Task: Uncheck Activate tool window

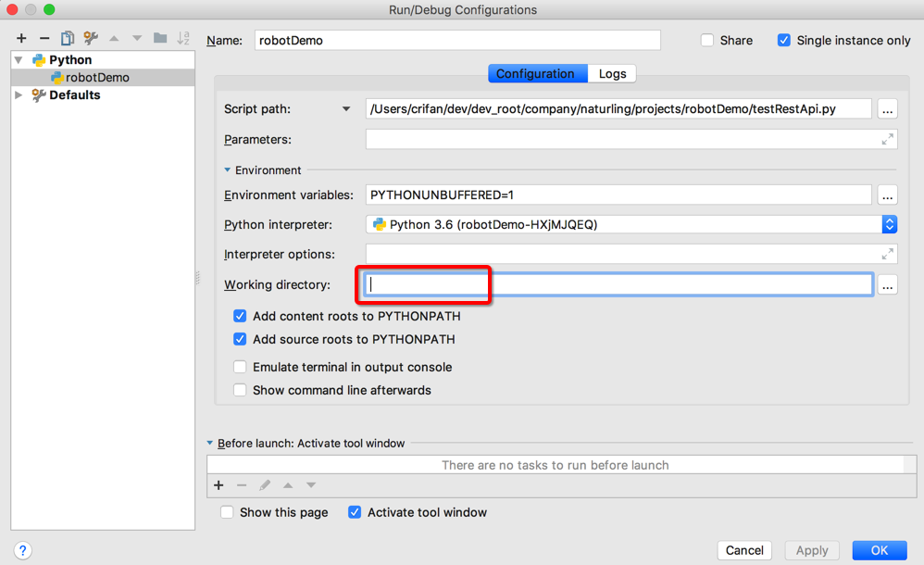Action: (x=355, y=512)
